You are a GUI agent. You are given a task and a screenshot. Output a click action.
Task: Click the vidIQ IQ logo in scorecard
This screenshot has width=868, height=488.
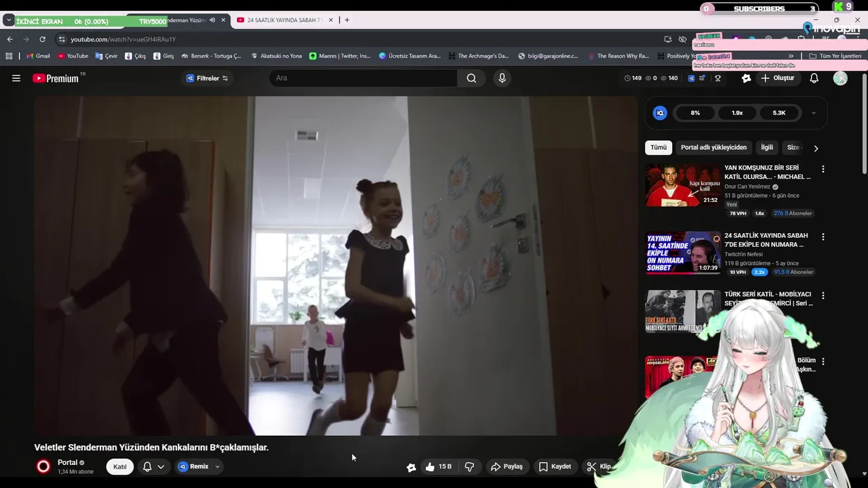(660, 113)
